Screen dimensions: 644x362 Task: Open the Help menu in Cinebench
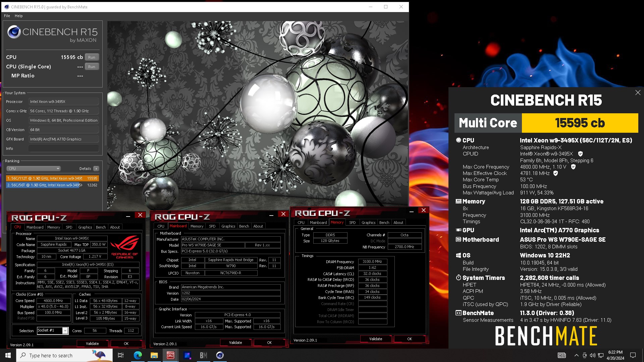[x=19, y=16]
